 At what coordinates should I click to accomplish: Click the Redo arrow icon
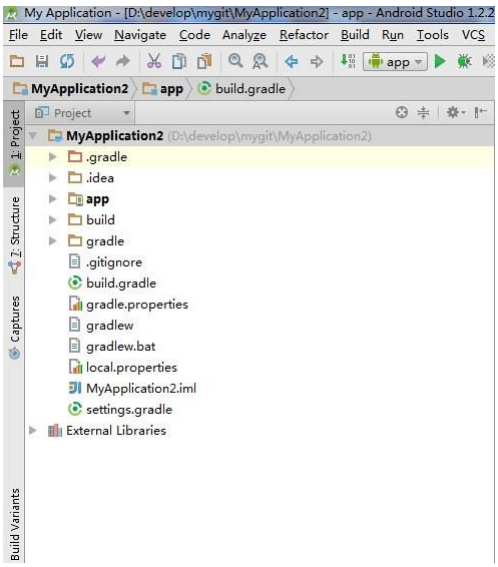click(x=123, y=61)
